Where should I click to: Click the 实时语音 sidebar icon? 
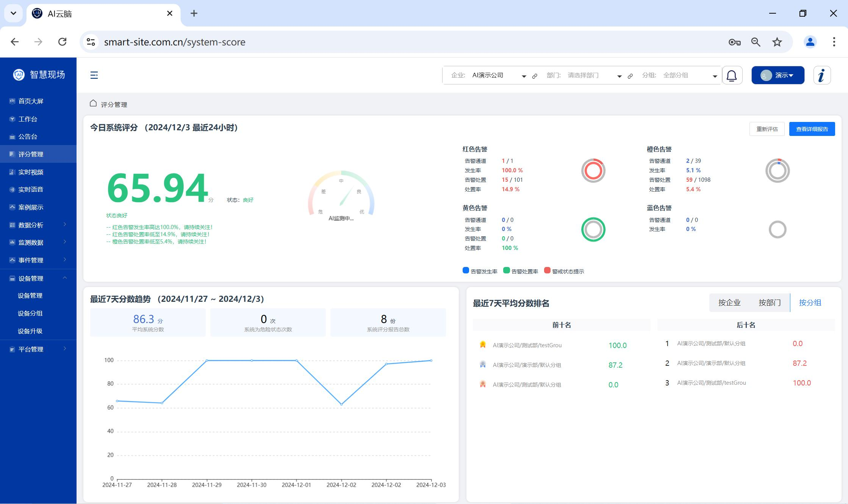pyautogui.click(x=12, y=189)
